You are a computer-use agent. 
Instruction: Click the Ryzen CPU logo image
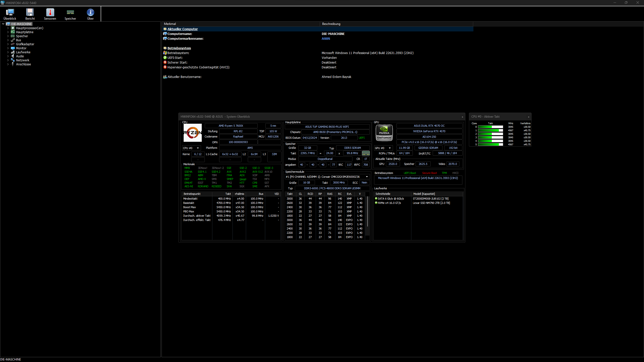192,133
